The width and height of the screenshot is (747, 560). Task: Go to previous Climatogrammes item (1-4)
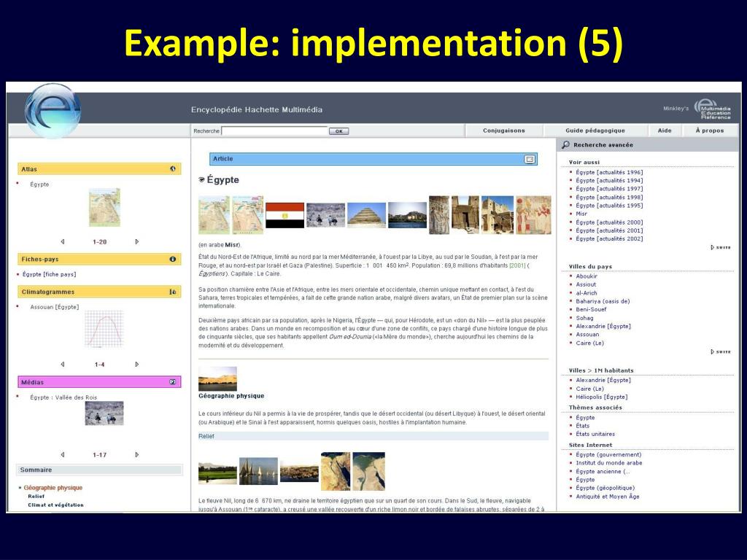(63, 365)
